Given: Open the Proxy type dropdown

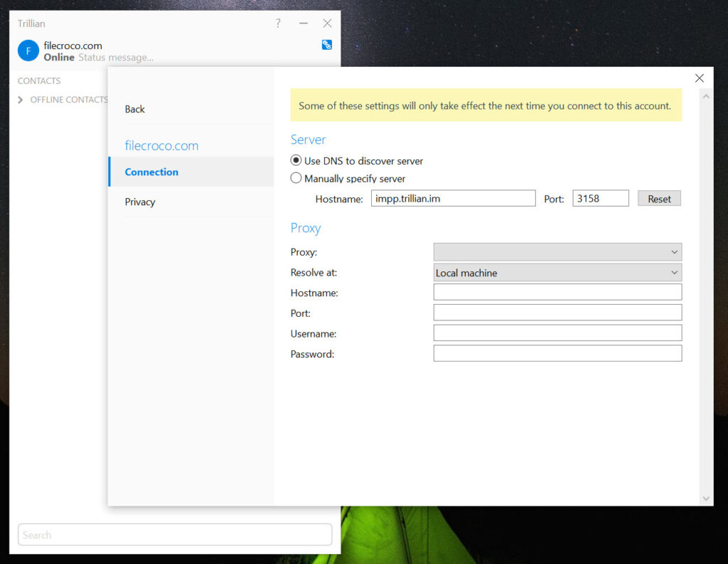Looking at the screenshot, I should [557, 252].
